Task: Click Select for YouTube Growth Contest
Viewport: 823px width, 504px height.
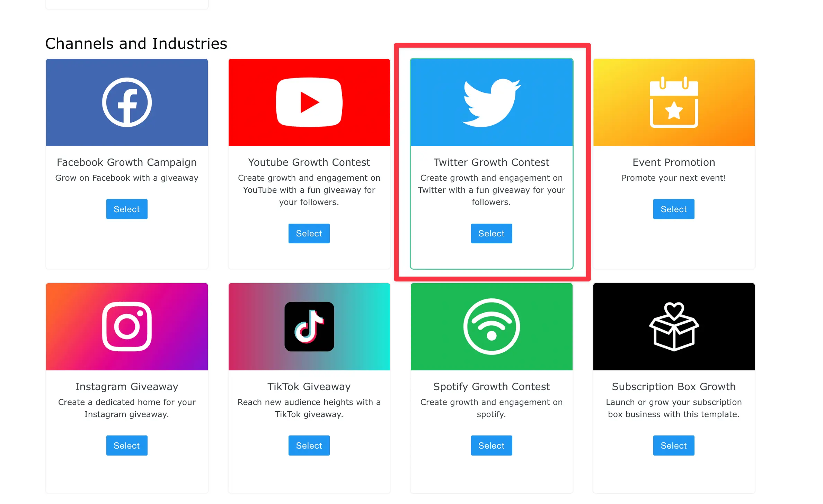Action: point(309,233)
